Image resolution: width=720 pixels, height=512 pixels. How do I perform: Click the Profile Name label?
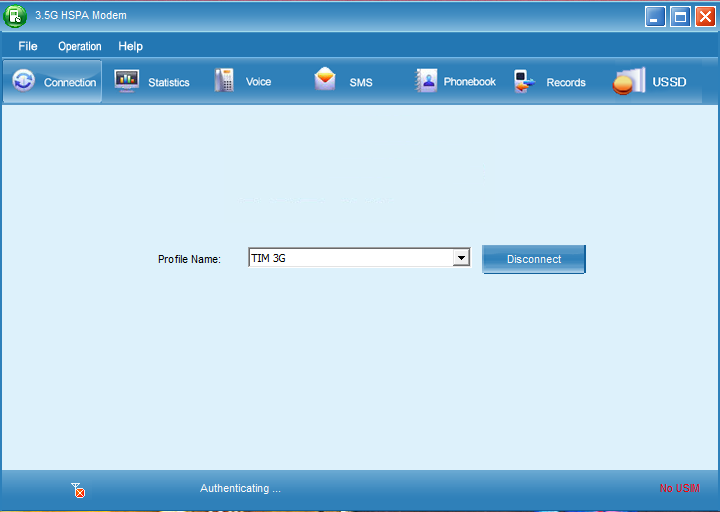189,259
